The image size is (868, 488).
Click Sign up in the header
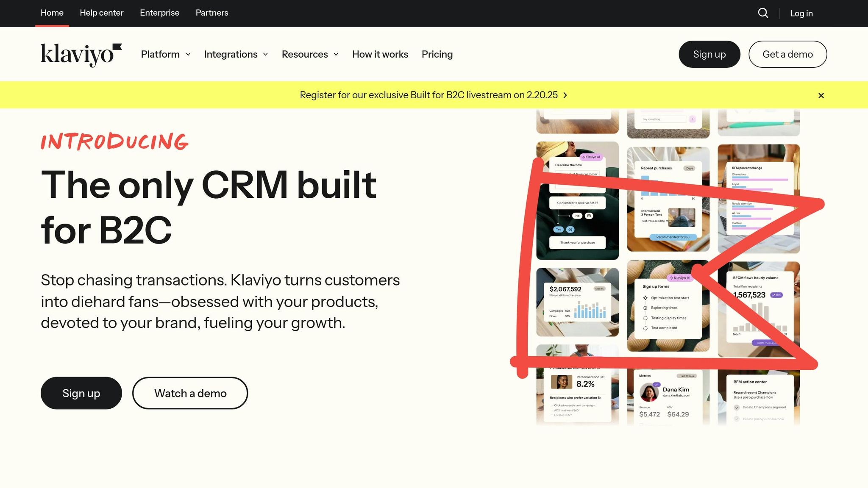pyautogui.click(x=709, y=54)
